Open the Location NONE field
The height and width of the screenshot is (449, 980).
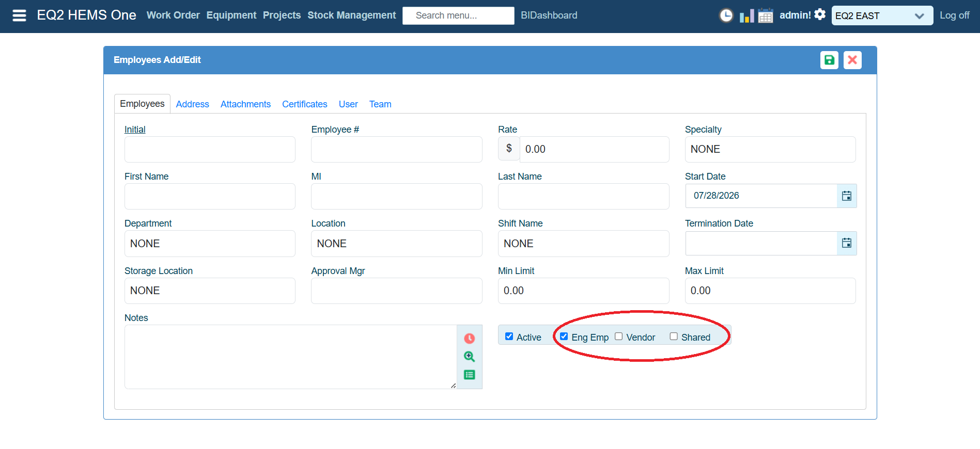(x=396, y=244)
